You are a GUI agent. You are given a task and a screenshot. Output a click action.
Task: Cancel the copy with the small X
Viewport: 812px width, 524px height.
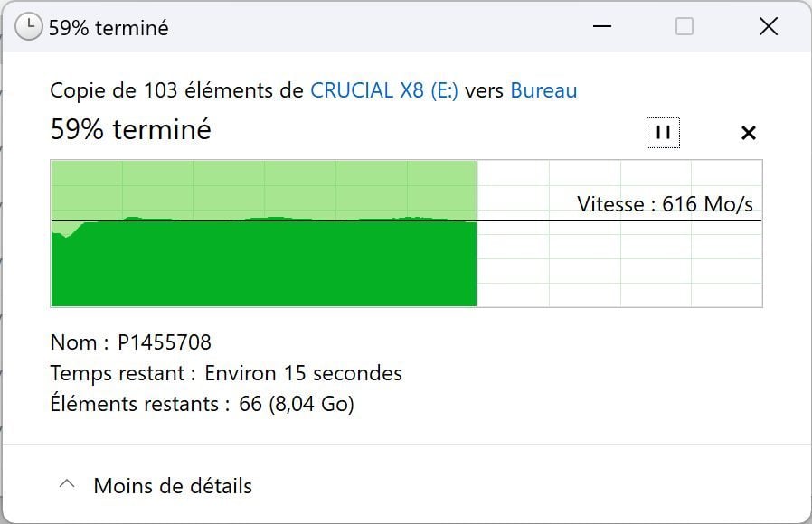[748, 133]
